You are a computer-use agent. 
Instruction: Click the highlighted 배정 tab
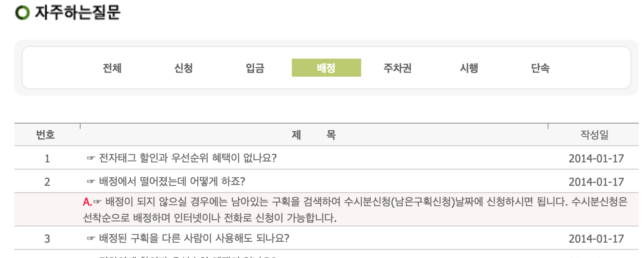(x=326, y=68)
